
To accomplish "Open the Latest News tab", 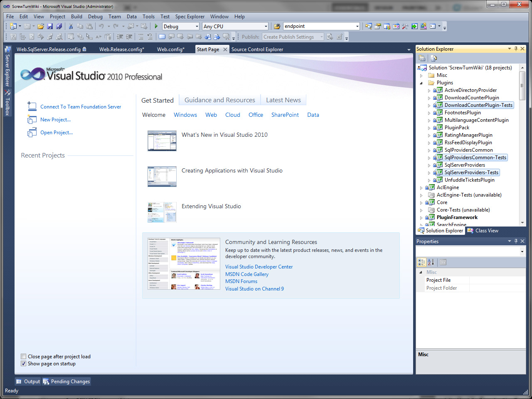I will [283, 100].
